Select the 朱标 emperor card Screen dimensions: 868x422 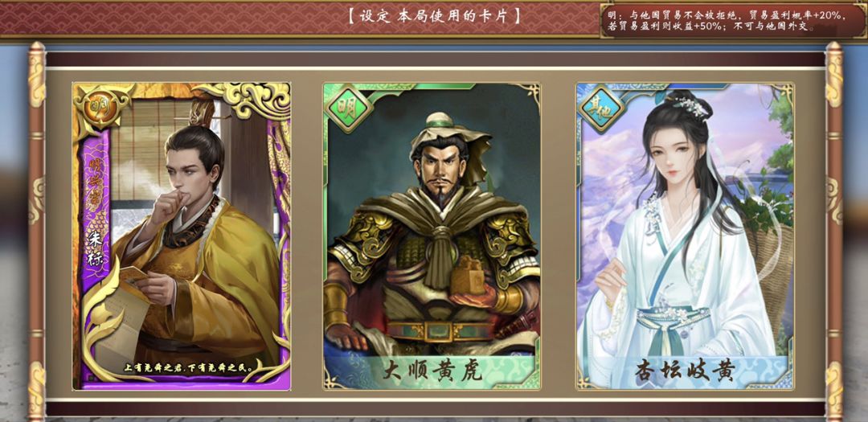[182, 236]
